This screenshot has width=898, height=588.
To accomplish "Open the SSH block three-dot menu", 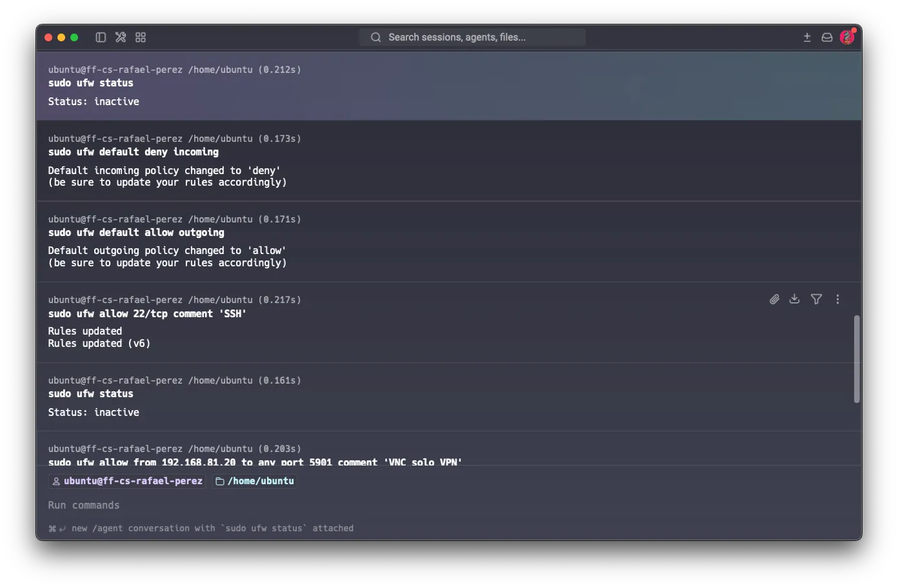I will 838,299.
